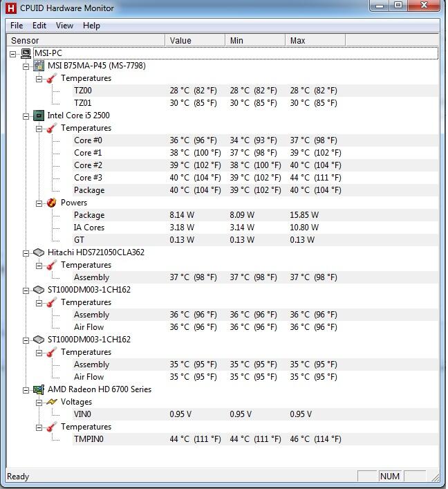Click the 8.14 W package power value
The width and height of the screenshot is (448, 489).
182,215
